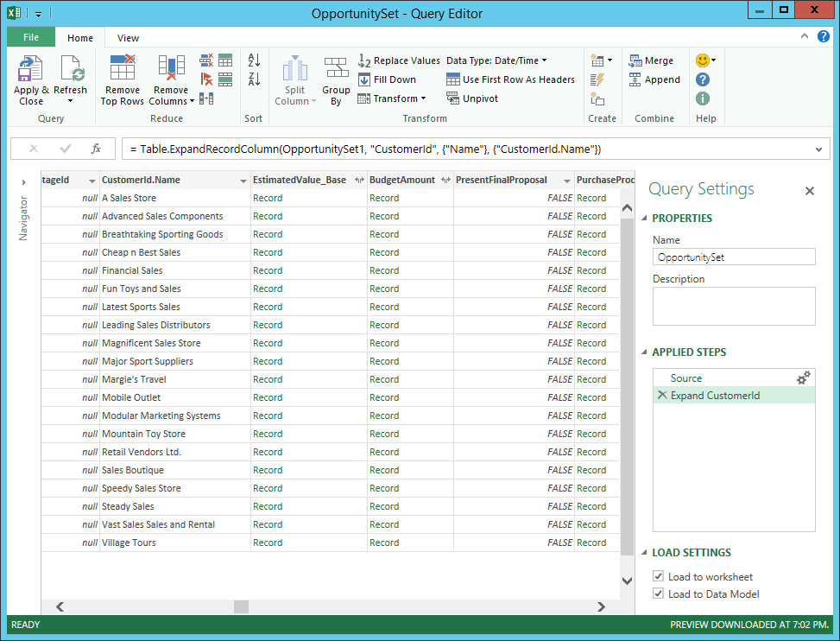Sort descending Z to A

pos(254,79)
